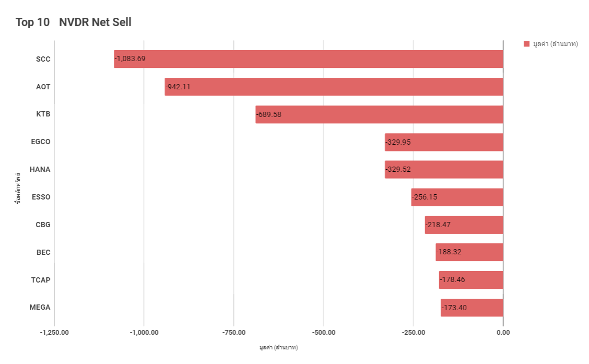Click the chart title 'Top 10 NVDR Net Sell'
589x364 pixels.
74,22
